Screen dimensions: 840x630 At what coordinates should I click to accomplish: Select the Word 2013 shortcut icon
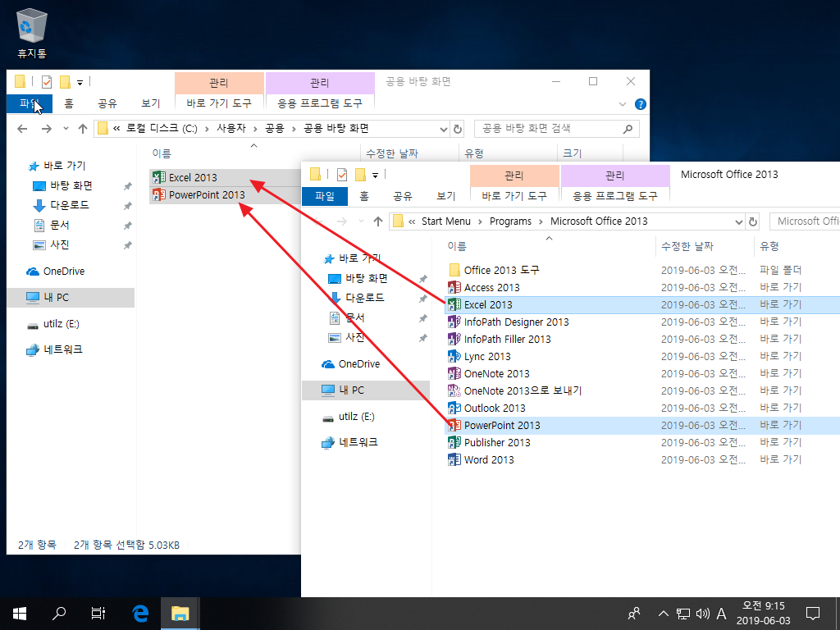coord(454,459)
